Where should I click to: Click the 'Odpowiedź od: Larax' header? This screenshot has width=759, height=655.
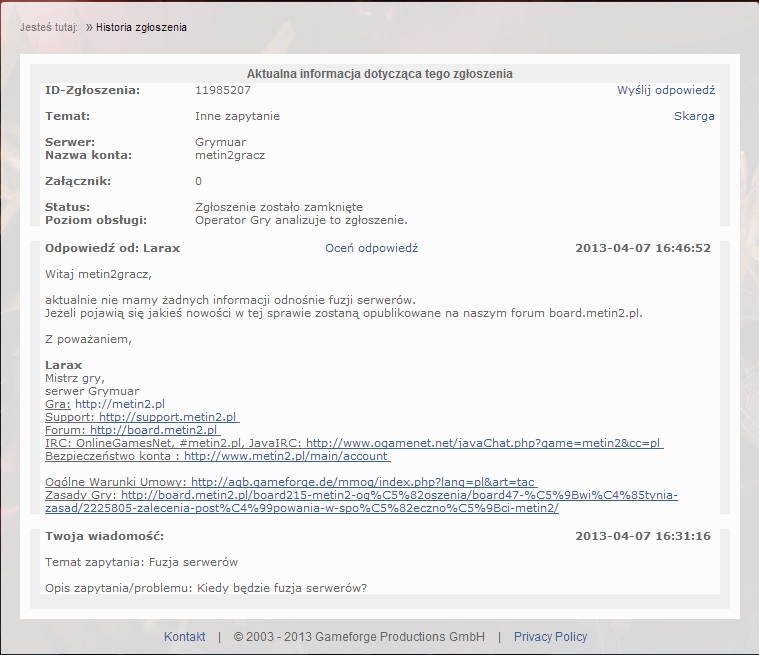pos(112,248)
